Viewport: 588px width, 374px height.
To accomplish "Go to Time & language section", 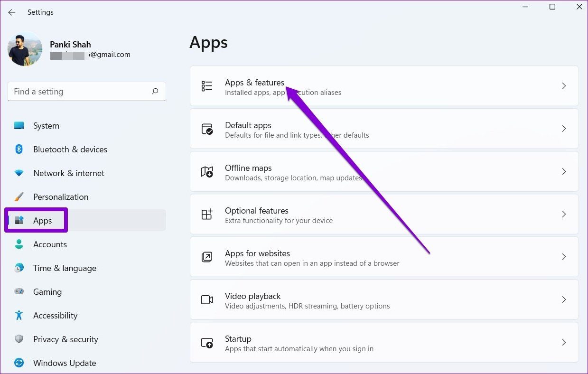I will [65, 268].
